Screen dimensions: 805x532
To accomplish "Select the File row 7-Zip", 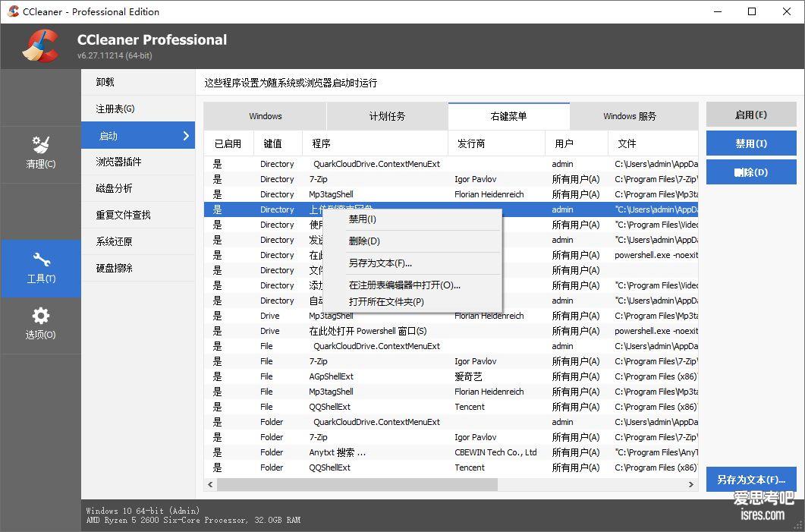I will pyautogui.click(x=451, y=361).
